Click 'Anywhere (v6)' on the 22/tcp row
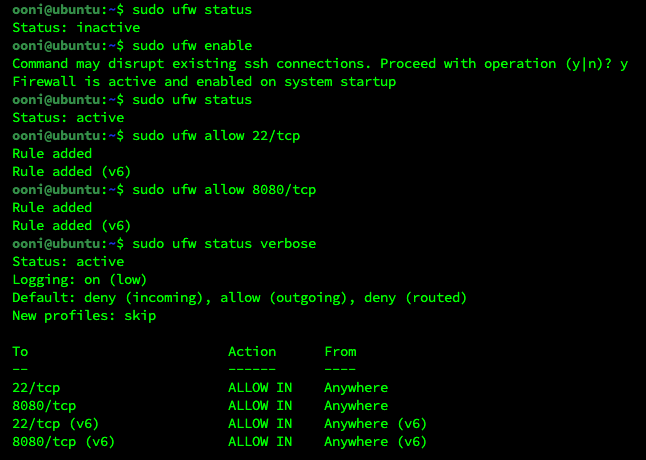Viewport: 646px width, 460px height. [x=375, y=424]
